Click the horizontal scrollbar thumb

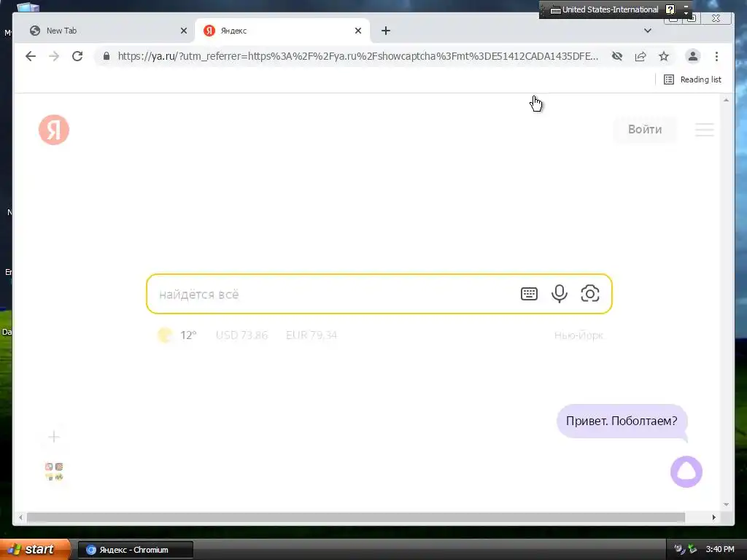[x=355, y=517]
